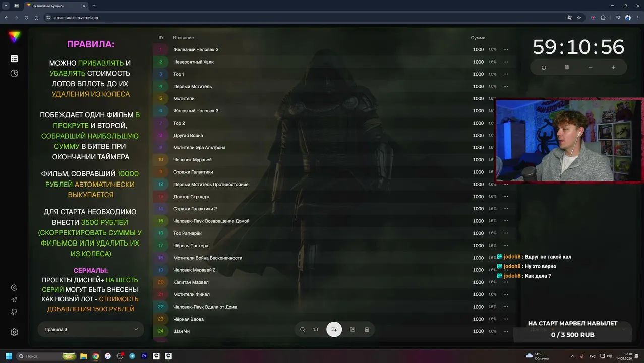Reset the countdown timer
The image size is (644, 363).
544,67
